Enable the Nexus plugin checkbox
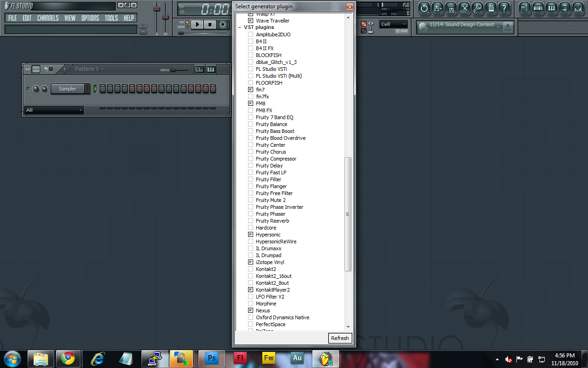Screen dimensions: 588x368 tap(250, 310)
